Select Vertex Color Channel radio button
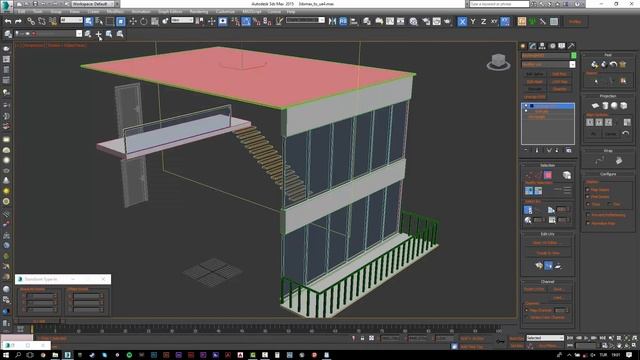Image resolution: width=640 pixels, height=360 pixels. point(527,317)
